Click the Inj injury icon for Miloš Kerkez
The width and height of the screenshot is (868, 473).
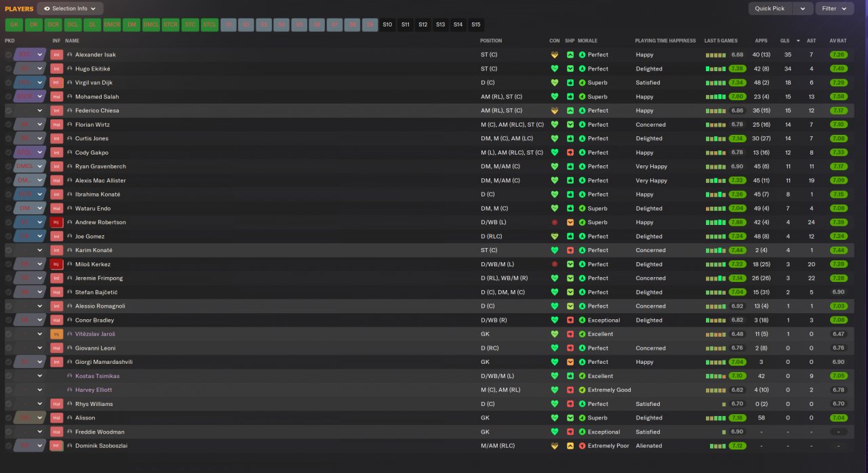coord(56,264)
